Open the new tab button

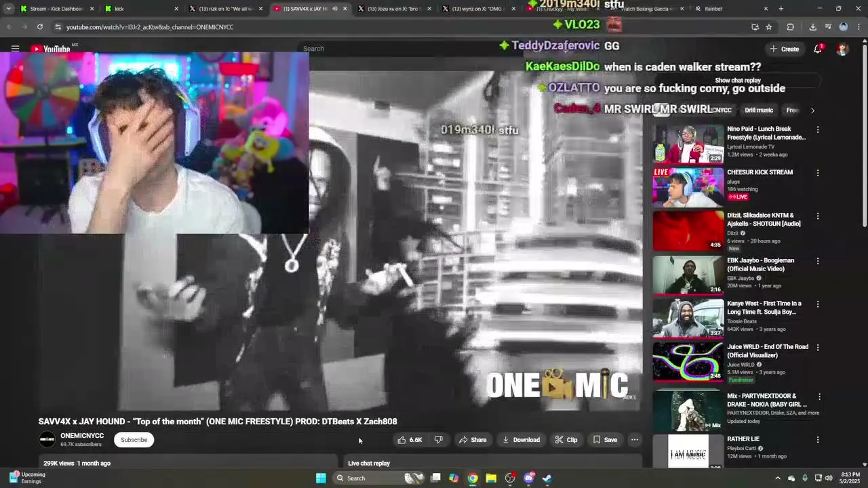pos(781,9)
